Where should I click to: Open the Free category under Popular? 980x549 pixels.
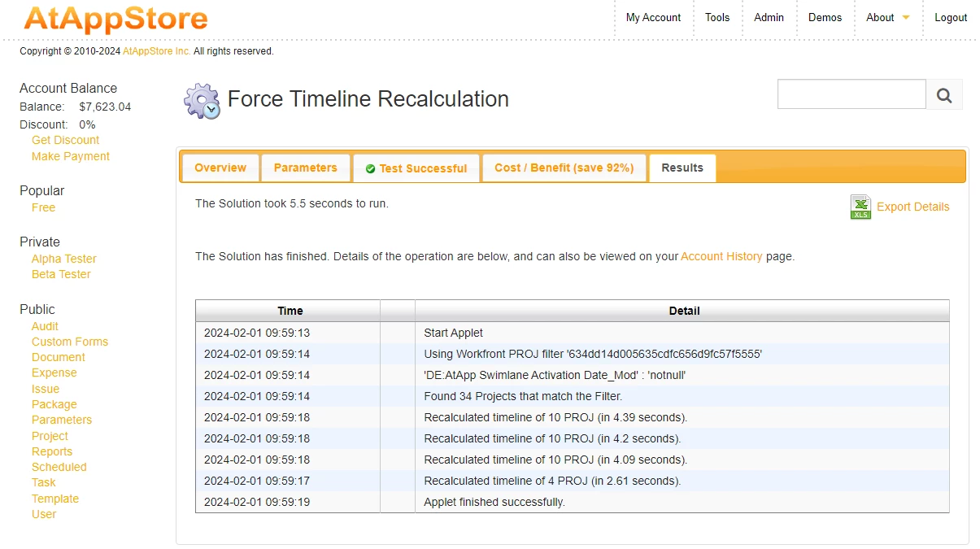pos(43,207)
